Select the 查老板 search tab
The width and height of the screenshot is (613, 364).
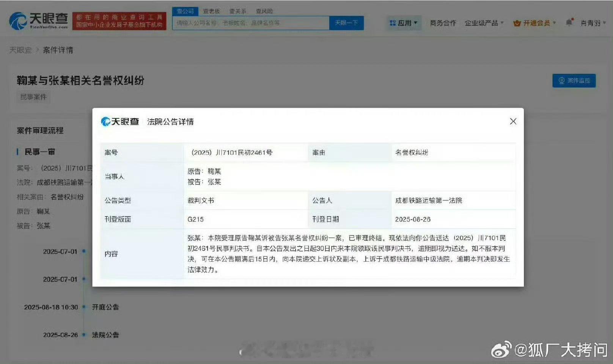211,11
